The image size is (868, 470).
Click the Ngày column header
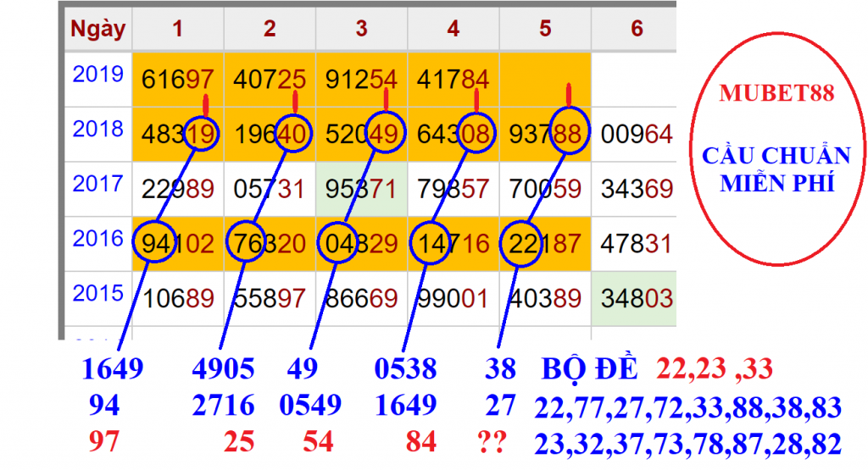pos(97,29)
